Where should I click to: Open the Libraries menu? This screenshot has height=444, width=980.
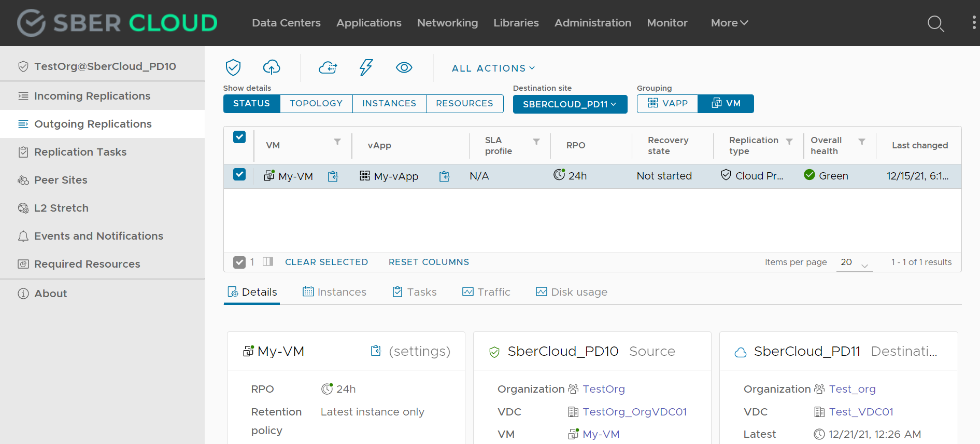(x=516, y=23)
